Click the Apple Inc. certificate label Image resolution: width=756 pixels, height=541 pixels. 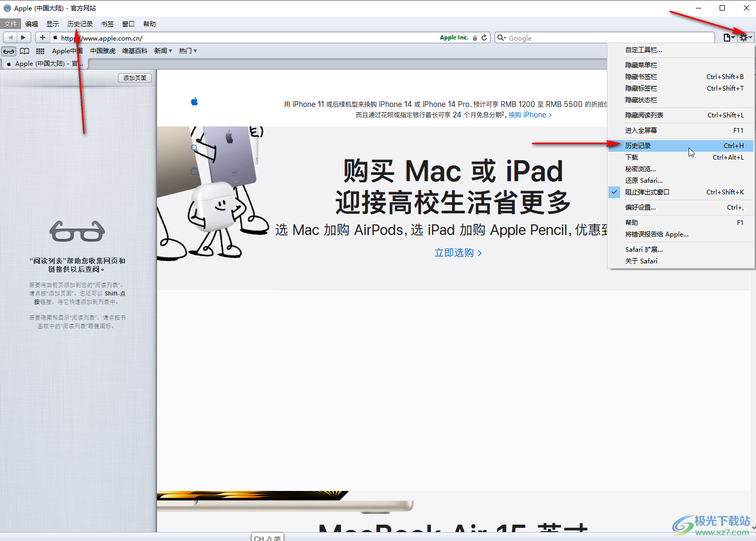click(x=454, y=38)
